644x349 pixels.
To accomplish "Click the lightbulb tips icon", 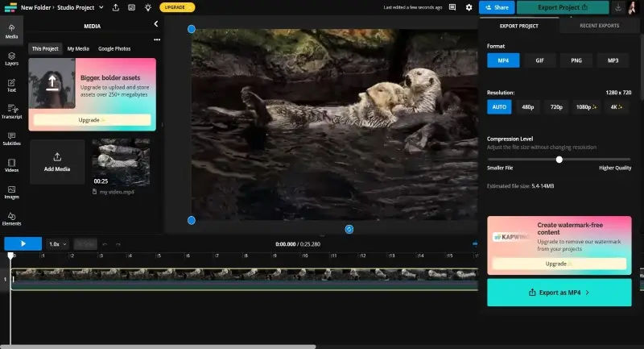I will pyautogui.click(x=148, y=7).
